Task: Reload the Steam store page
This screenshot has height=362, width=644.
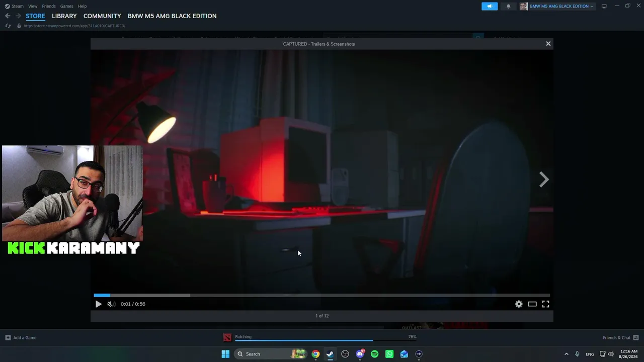Action: pyautogui.click(x=8, y=26)
